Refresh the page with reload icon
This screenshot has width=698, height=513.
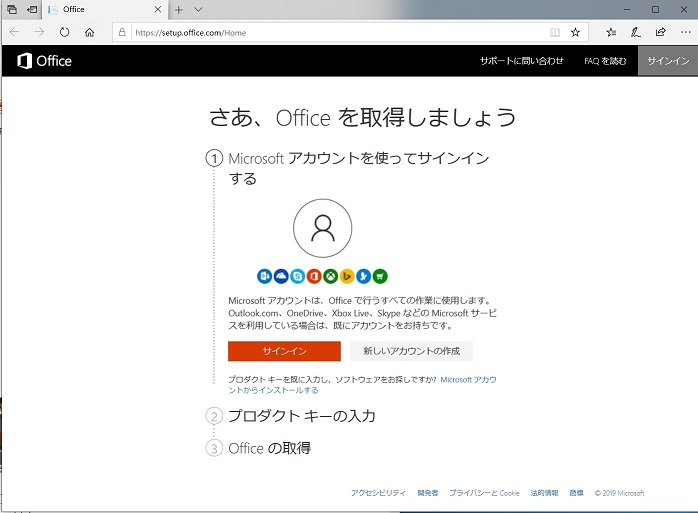65,32
